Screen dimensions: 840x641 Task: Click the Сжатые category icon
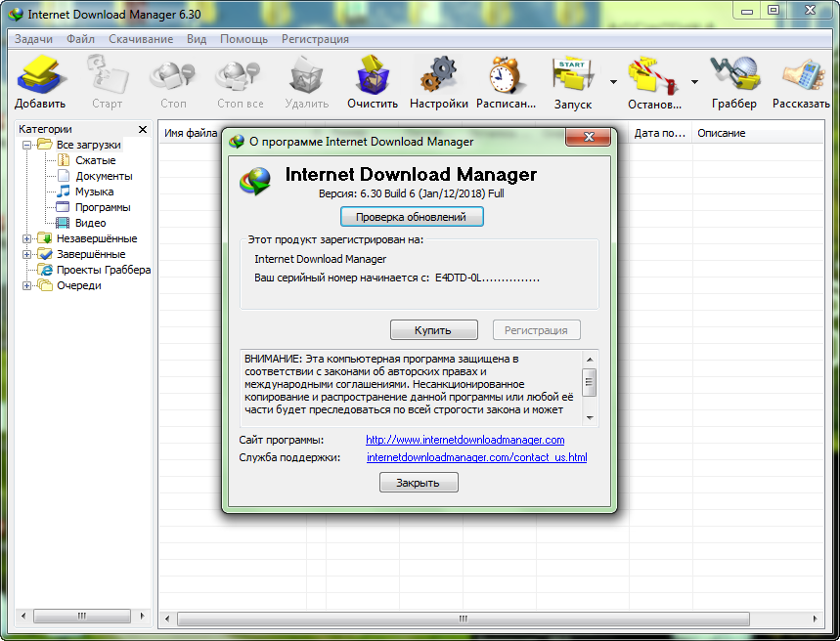pyautogui.click(x=64, y=160)
